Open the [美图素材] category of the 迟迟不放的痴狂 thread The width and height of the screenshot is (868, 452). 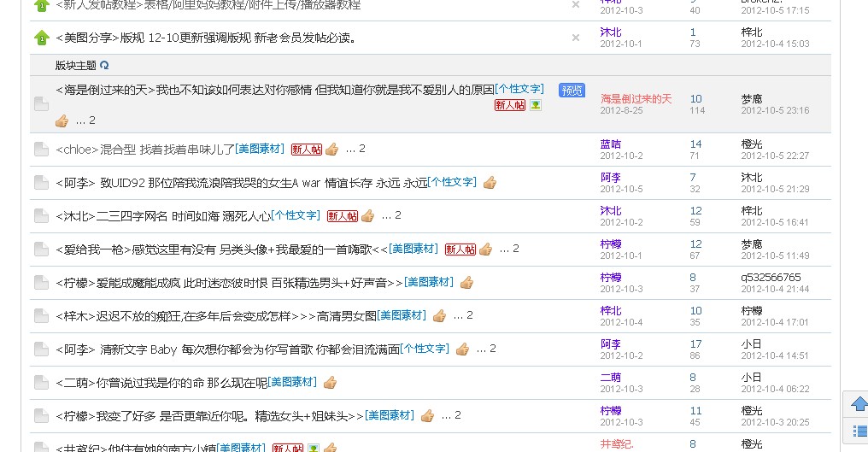[x=402, y=314]
